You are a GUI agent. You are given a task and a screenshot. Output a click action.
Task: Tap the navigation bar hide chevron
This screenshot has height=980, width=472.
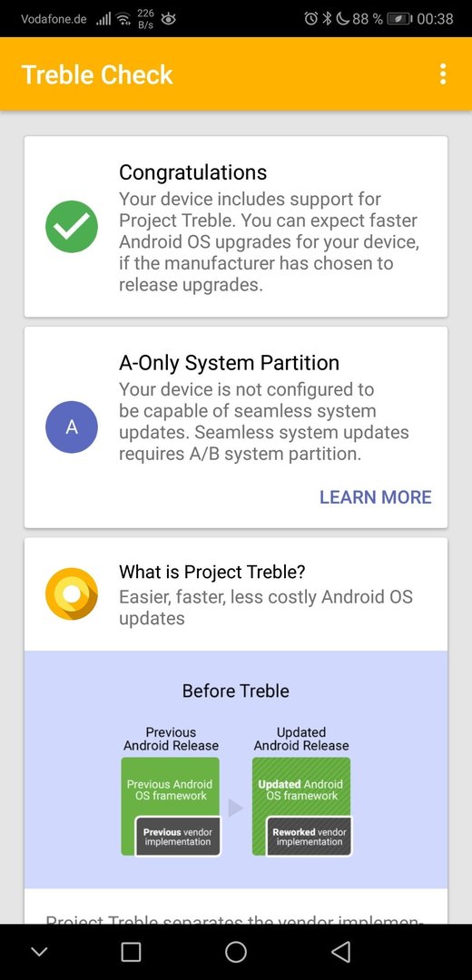point(39,952)
